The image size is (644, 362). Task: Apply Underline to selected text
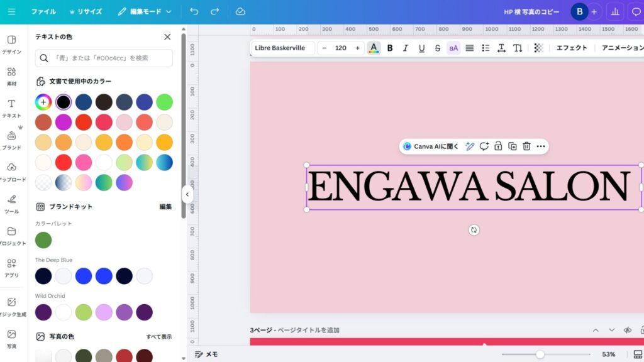[x=421, y=48]
